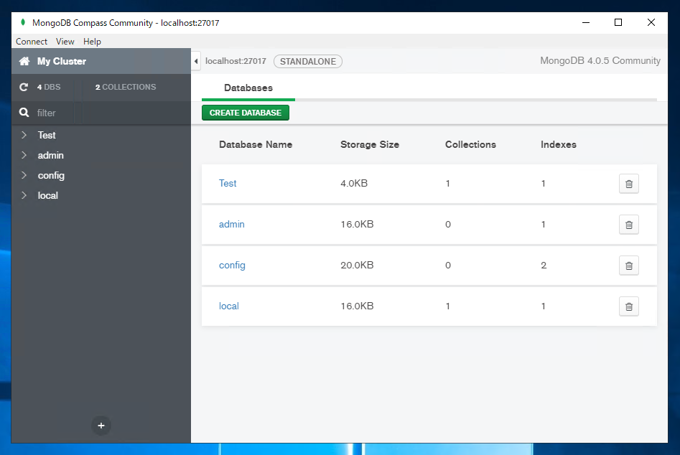The height and width of the screenshot is (455, 680).
Task: Maximize the MongoDB Compass window
Action: (x=618, y=22)
